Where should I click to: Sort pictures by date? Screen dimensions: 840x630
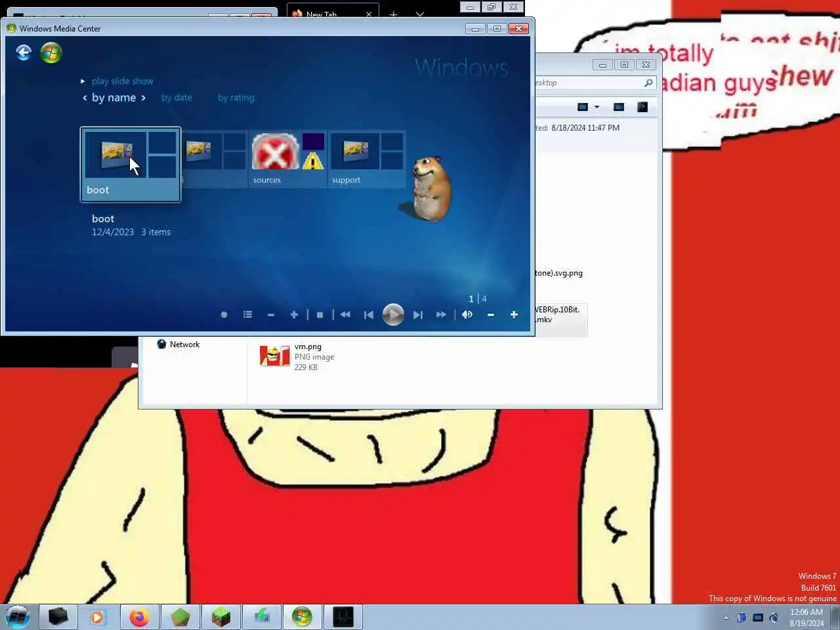[177, 97]
